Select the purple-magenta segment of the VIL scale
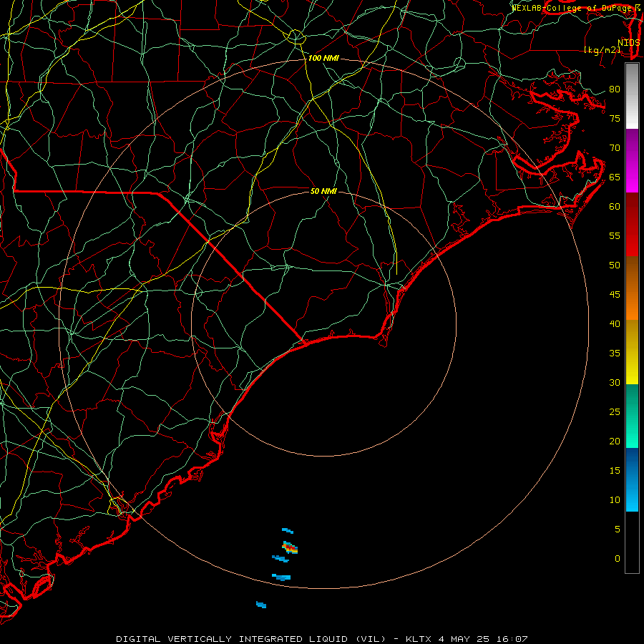Viewport: 644px width, 644px height. coord(632,161)
